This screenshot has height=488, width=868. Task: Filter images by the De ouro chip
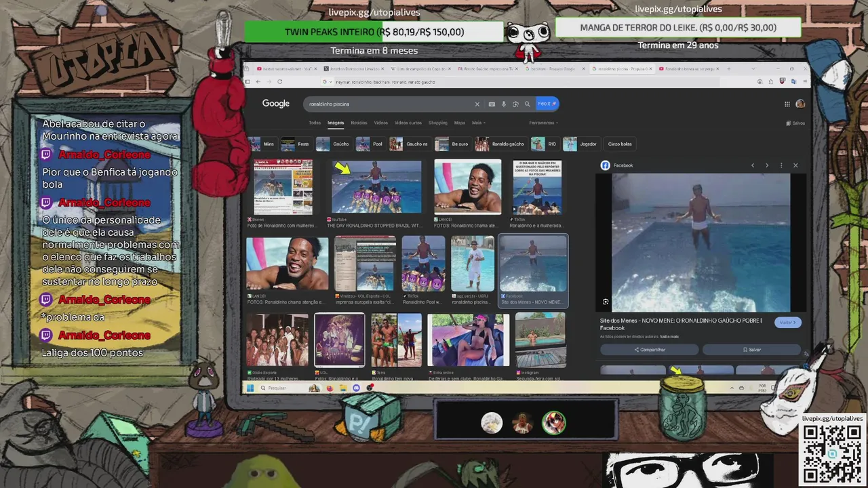pyautogui.click(x=452, y=144)
